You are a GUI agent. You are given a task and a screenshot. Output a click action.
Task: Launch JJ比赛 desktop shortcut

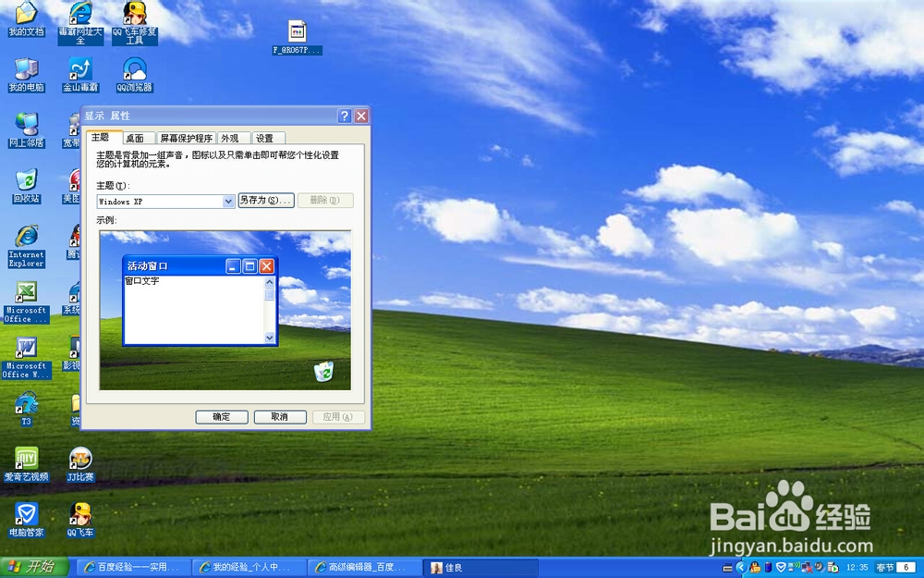[80, 464]
